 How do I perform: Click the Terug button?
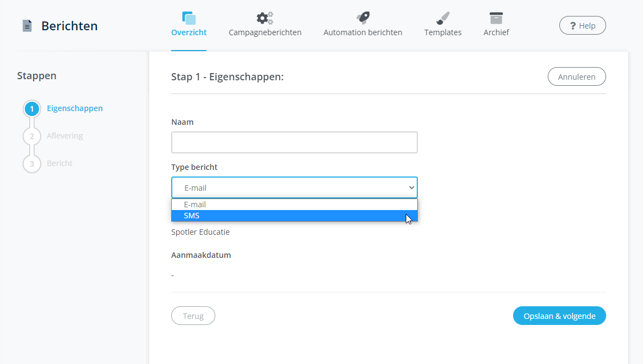click(193, 316)
